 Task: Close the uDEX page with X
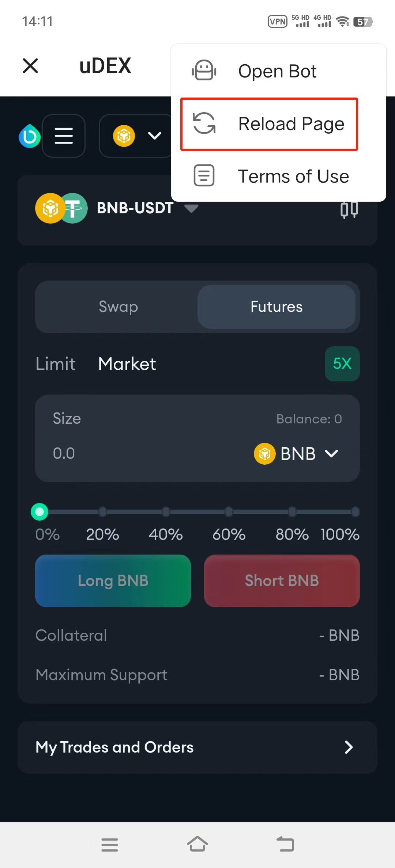click(30, 66)
